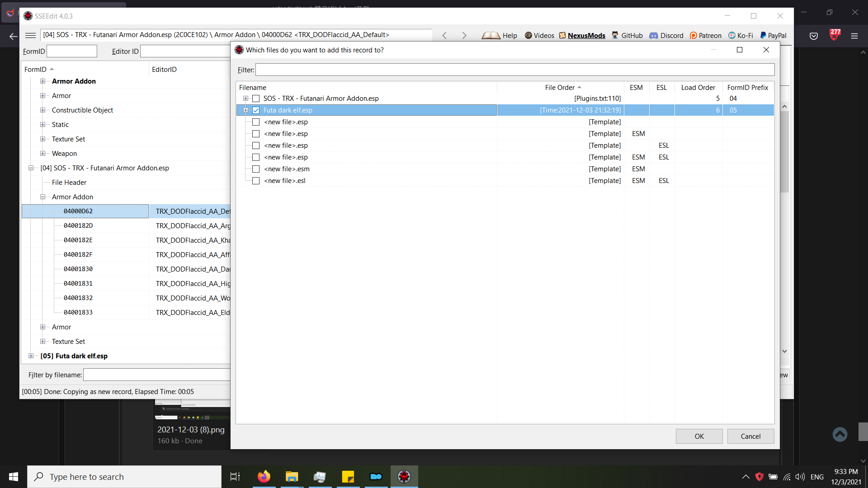
Task: Click 2021-12-03 (8).png download thumbnail
Action: point(192,410)
